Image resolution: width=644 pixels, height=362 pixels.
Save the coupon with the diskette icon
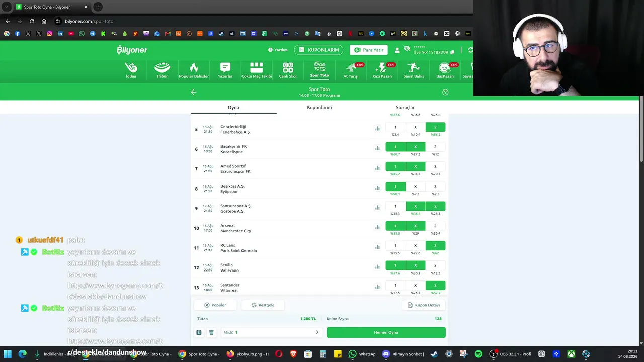pos(199,332)
